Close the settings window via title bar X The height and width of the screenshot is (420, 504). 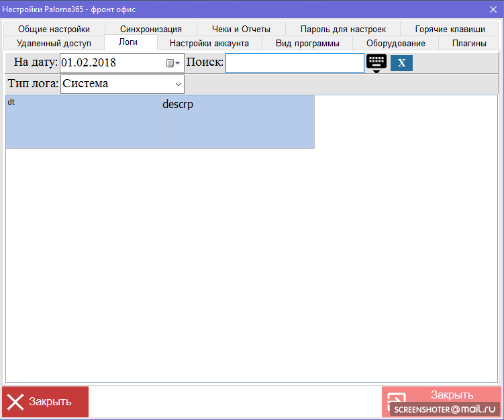point(493,9)
